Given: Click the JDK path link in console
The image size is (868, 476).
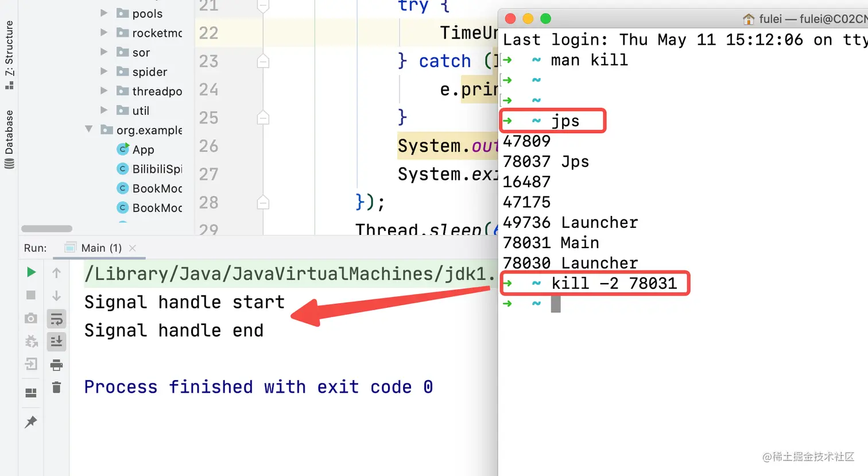Looking at the screenshot, I should click(289, 274).
